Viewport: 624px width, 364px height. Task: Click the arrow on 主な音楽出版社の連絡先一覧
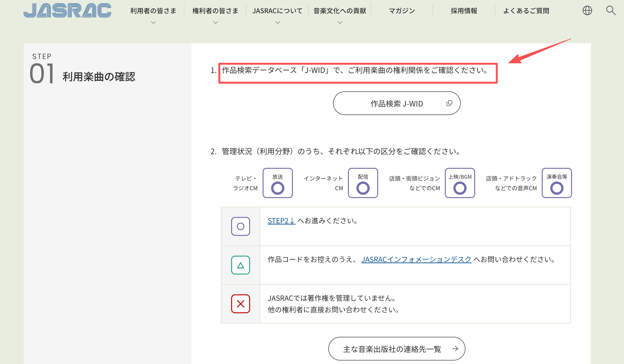(455, 349)
